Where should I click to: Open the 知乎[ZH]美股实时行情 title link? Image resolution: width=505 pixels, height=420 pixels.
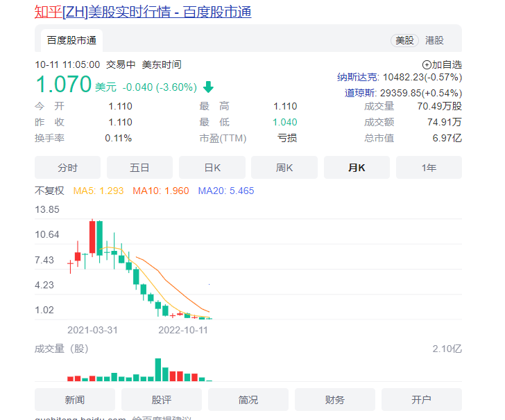tap(143, 12)
